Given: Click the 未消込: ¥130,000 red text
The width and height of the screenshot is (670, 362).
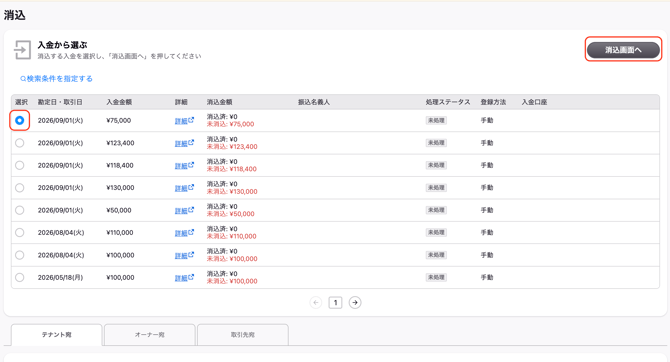Looking at the screenshot, I should (232, 191).
